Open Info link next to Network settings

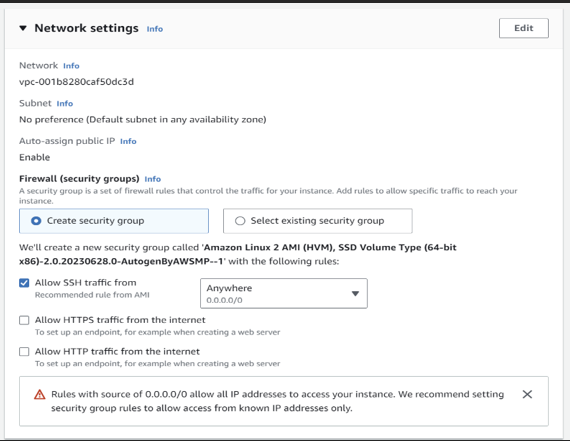click(x=155, y=29)
